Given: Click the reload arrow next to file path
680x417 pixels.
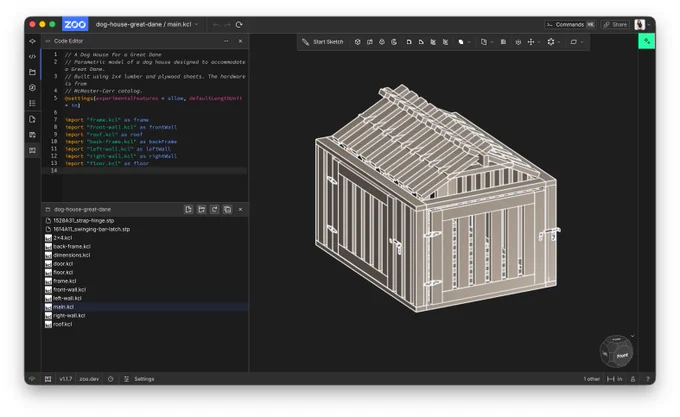Looking at the screenshot, I should click(239, 25).
